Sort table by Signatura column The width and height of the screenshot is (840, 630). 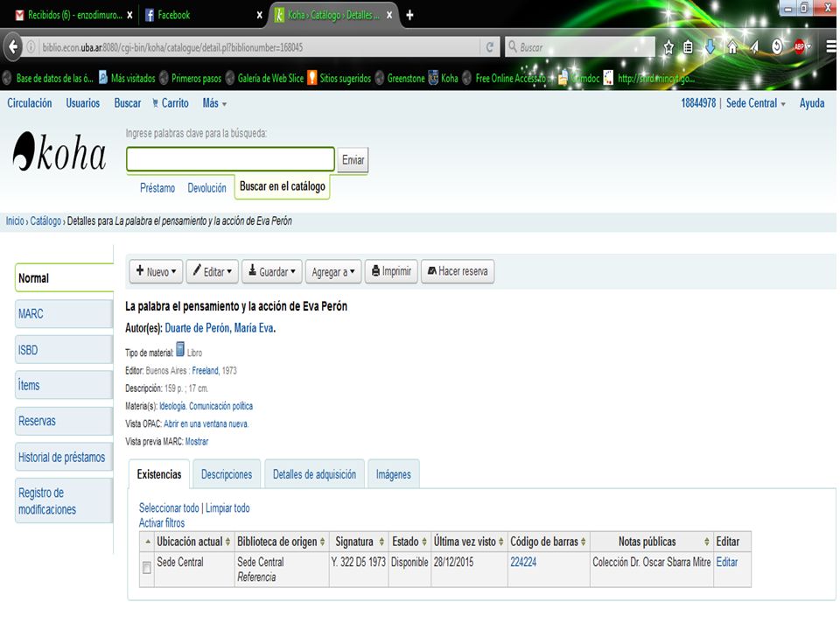point(359,542)
